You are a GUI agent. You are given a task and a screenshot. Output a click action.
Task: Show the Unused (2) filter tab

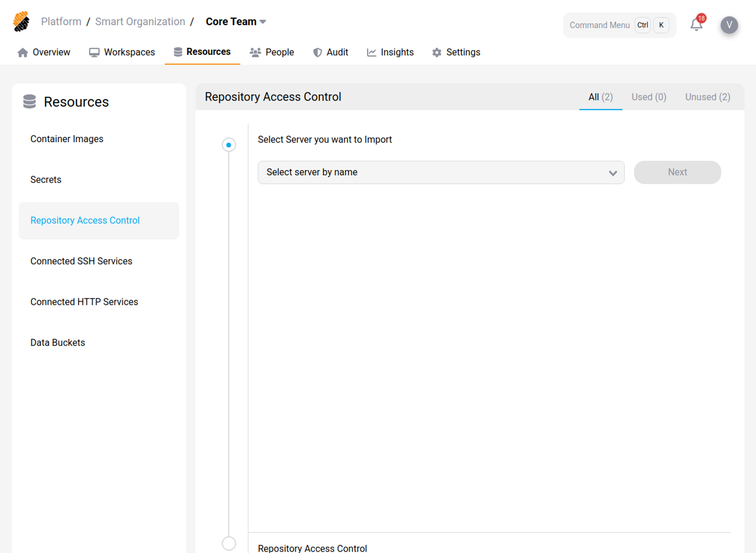click(707, 97)
